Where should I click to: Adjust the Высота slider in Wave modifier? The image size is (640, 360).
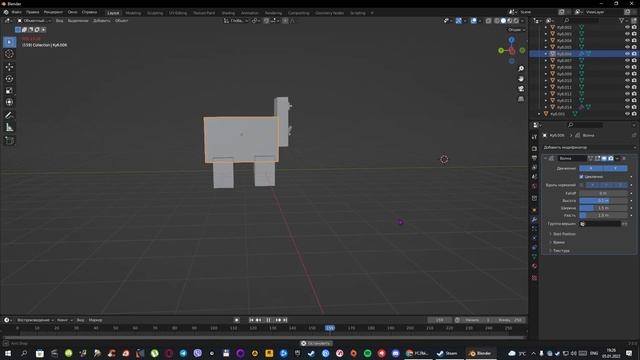603,200
